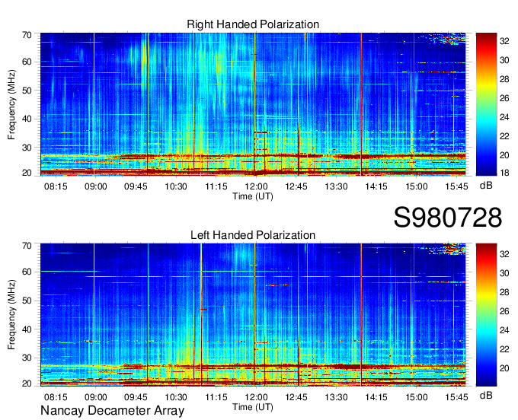Screen dimensions: 518x420
Task: Click the "09:00" tick below the Right Handed plot
Action: tap(95, 186)
